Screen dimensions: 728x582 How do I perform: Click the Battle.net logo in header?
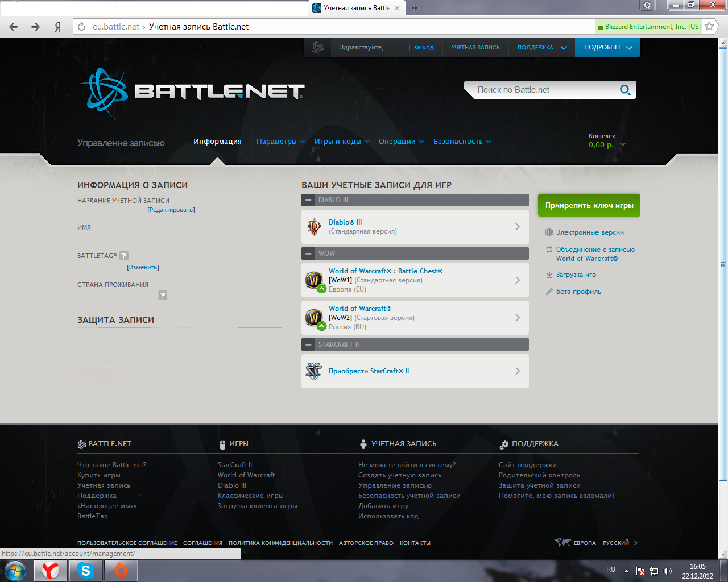click(191, 92)
